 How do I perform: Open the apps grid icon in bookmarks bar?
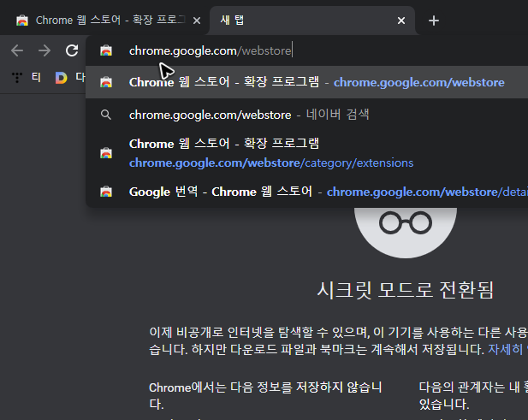click(17, 78)
